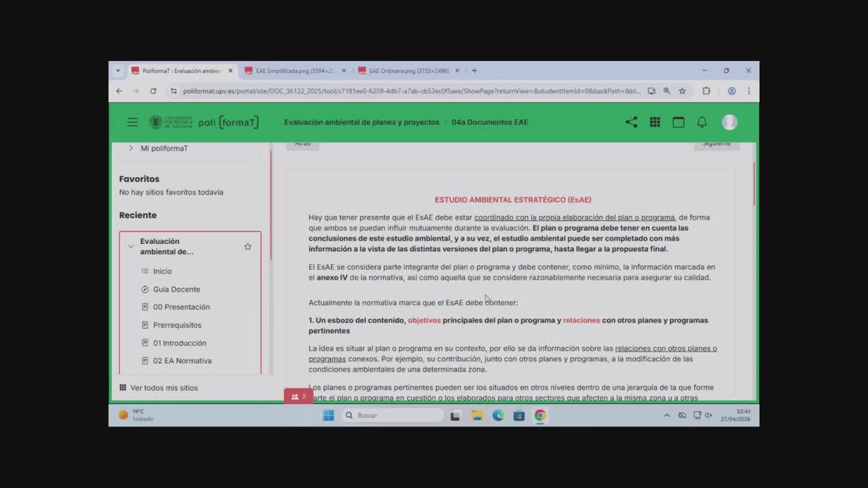Launch Microsoft Edge from taskbar
The height and width of the screenshot is (488, 868).
tap(498, 415)
